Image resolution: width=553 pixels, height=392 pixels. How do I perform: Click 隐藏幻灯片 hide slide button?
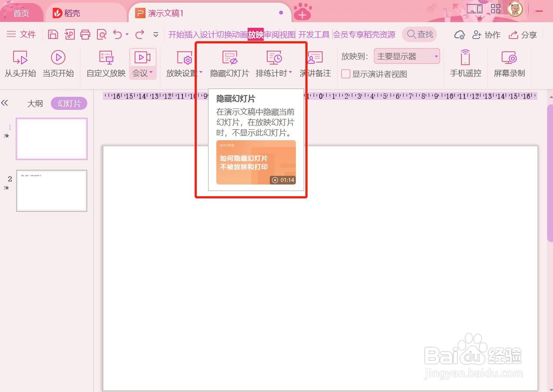pyautogui.click(x=230, y=64)
